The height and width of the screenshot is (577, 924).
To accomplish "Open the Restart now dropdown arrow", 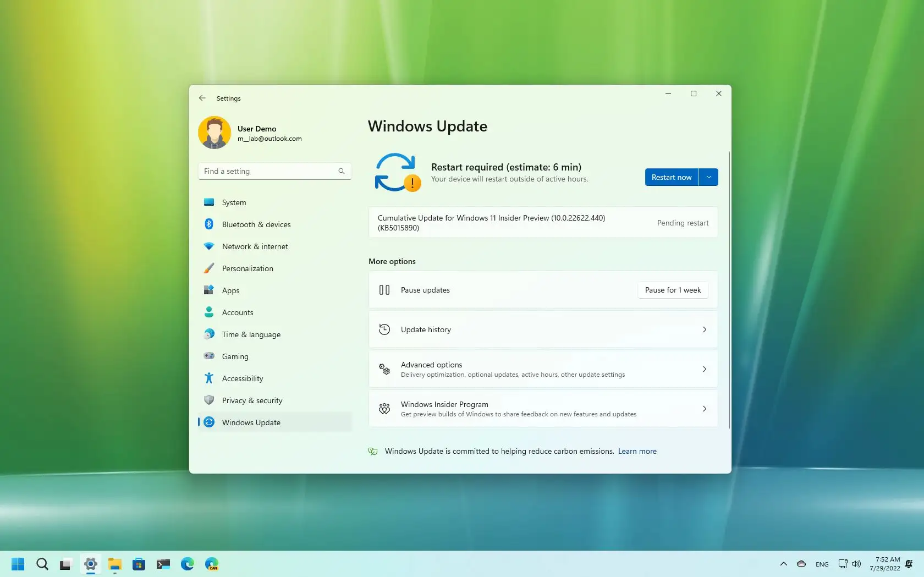I will point(709,177).
